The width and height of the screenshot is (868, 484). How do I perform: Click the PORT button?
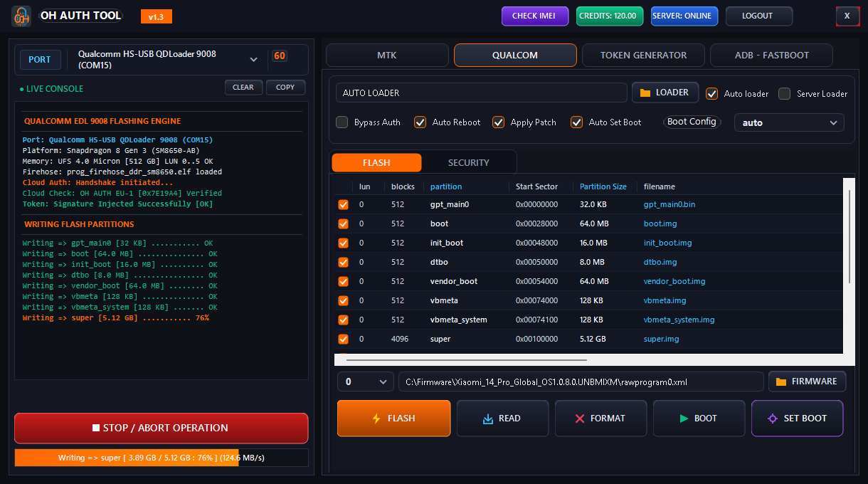(x=40, y=60)
